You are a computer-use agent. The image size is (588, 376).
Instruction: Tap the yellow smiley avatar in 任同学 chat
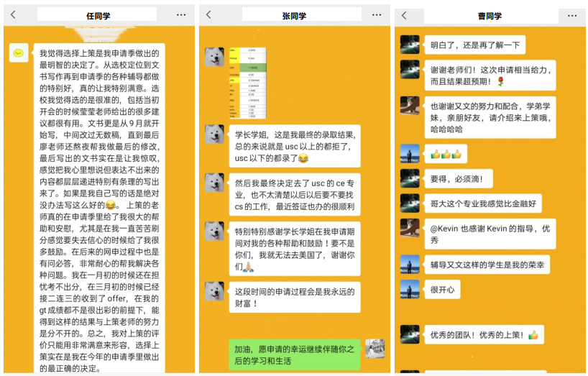19,52
